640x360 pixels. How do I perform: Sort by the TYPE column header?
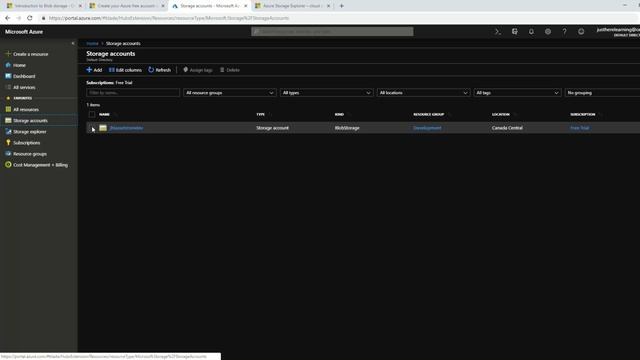[260, 114]
